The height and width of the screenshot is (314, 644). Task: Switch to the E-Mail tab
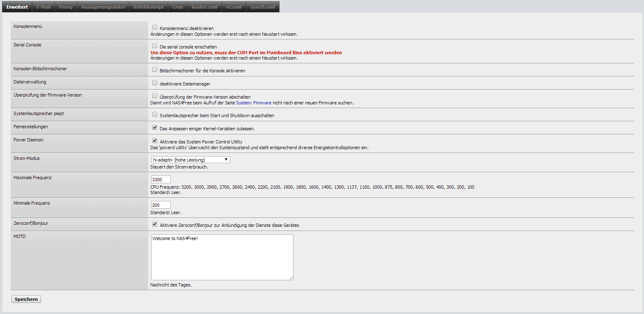44,7
